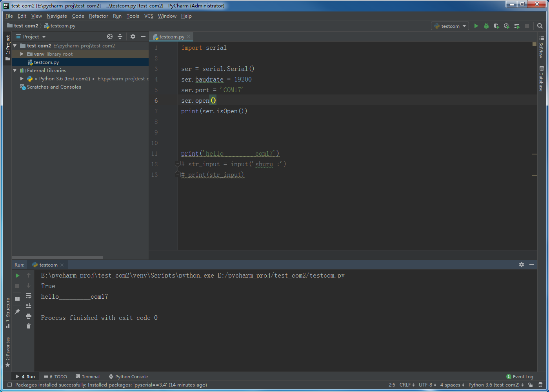Open the 7: Structure side tab
The image size is (549, 392).
(7, 313)
